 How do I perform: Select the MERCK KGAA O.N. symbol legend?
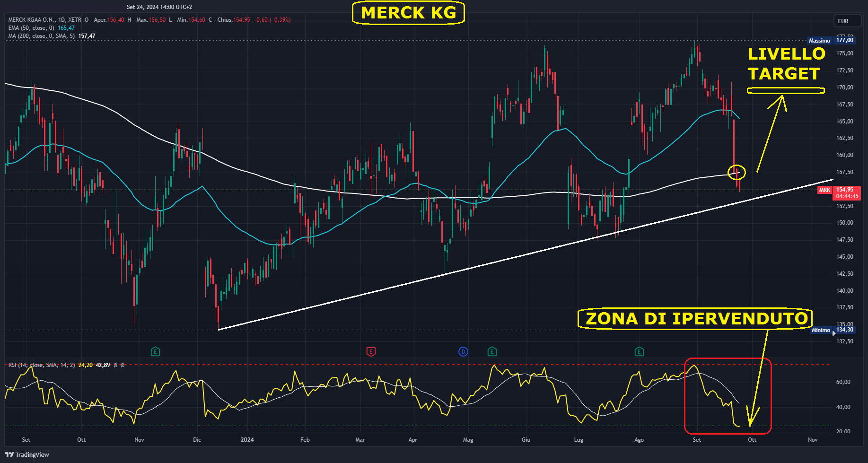tap(44, 20)
